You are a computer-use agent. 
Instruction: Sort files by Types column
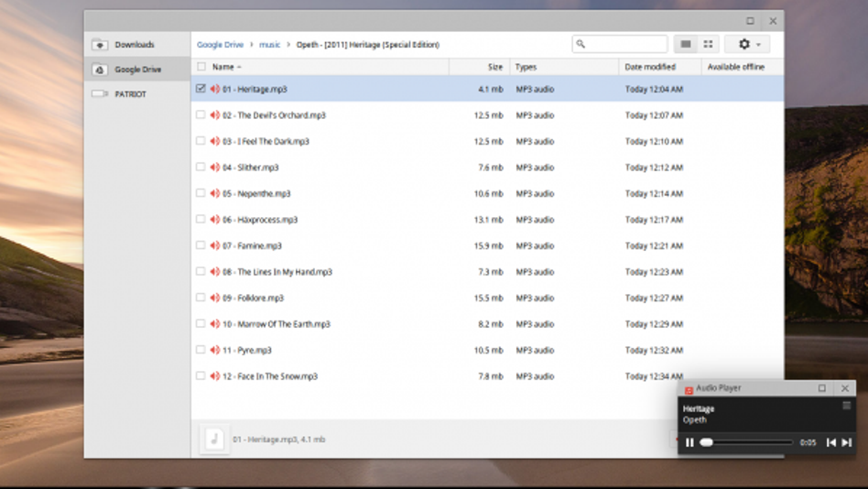[526, 67]
